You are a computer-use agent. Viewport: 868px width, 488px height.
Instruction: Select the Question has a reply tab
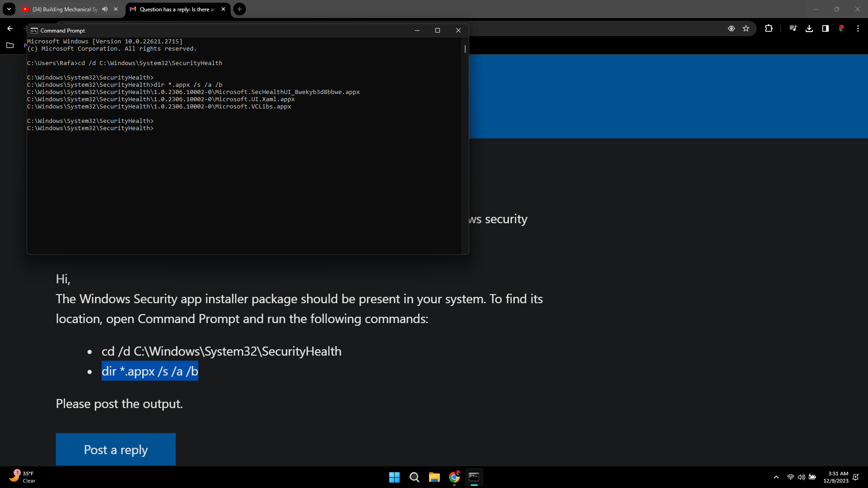click(x=176, y=9)
